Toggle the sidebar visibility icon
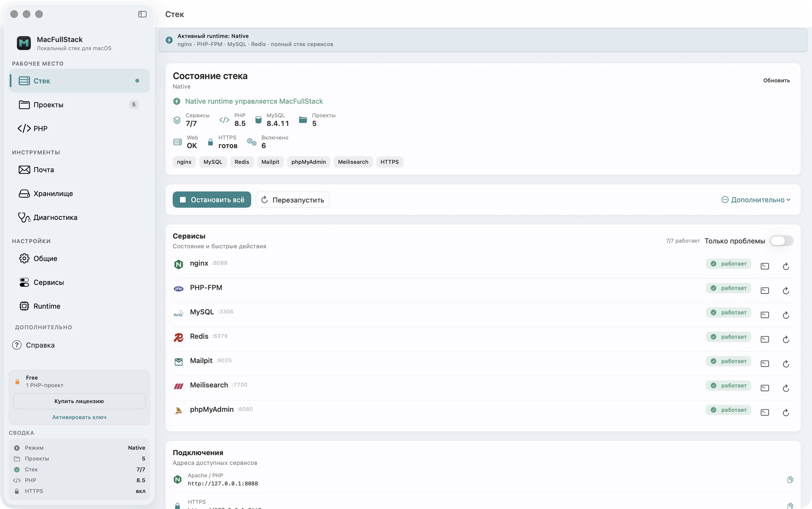The image size is (812, 509). pyautogui.click(x=142, y=14)
